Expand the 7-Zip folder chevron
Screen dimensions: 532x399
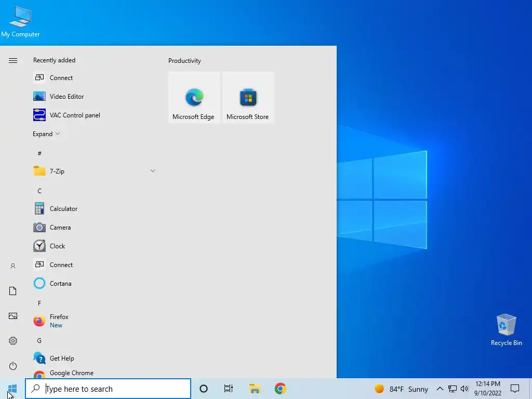[x=153, y=171]
